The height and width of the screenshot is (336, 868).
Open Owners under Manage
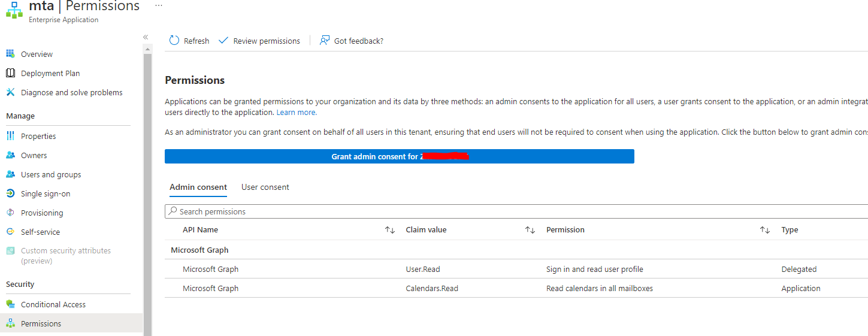click(x=34, y=155)
